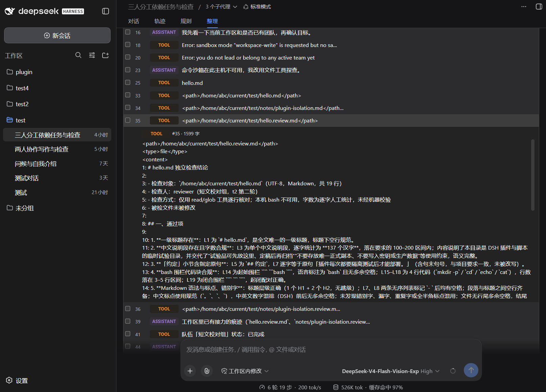Image resolution: width=546 pixels, height=392 pixels.
Task: Switch to the 规则 tab
Action: pos(186,21)
